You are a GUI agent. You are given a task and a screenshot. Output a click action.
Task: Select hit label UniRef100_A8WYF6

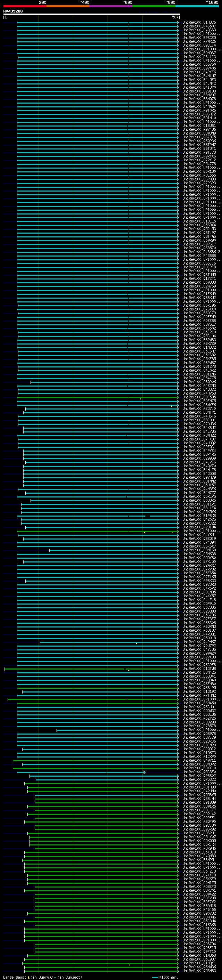[199, 405]
